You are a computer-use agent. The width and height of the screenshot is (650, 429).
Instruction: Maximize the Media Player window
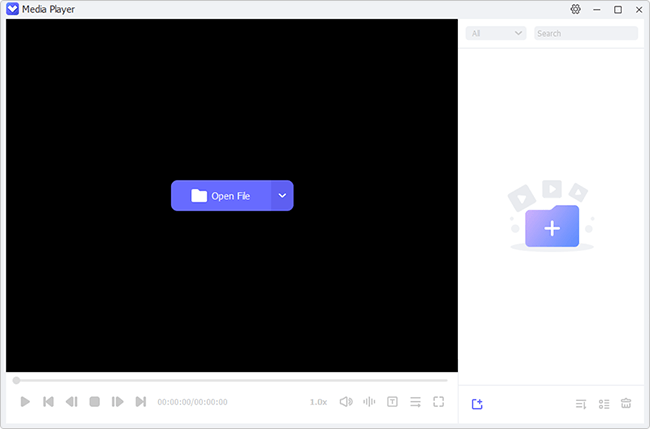coord(618,10)
